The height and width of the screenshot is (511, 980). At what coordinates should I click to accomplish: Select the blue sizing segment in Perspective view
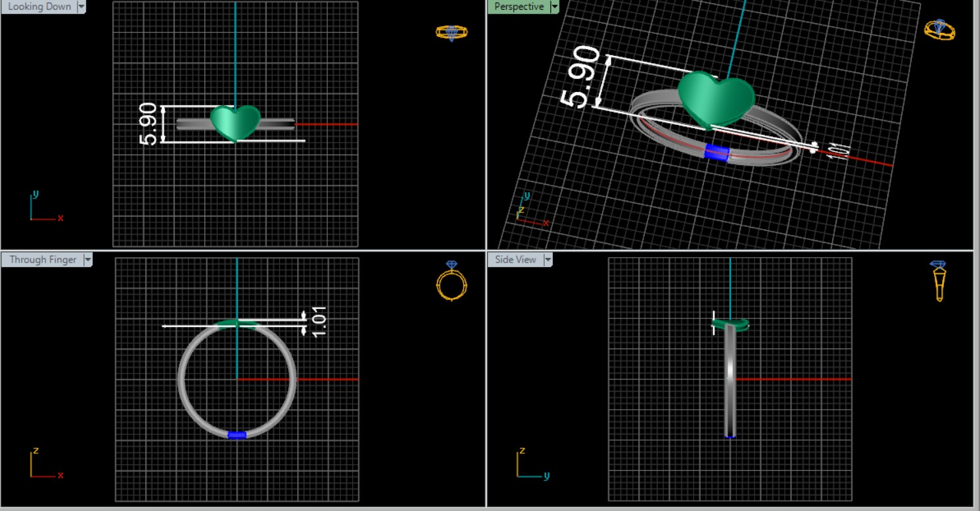pyautogui.click(x=716, y=153)
